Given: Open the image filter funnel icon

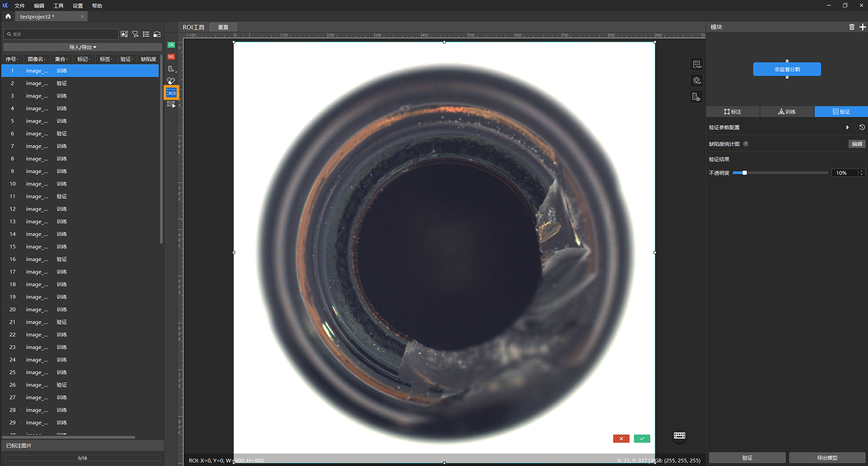Looking at the screenshot, I should (x=135, y=34).
